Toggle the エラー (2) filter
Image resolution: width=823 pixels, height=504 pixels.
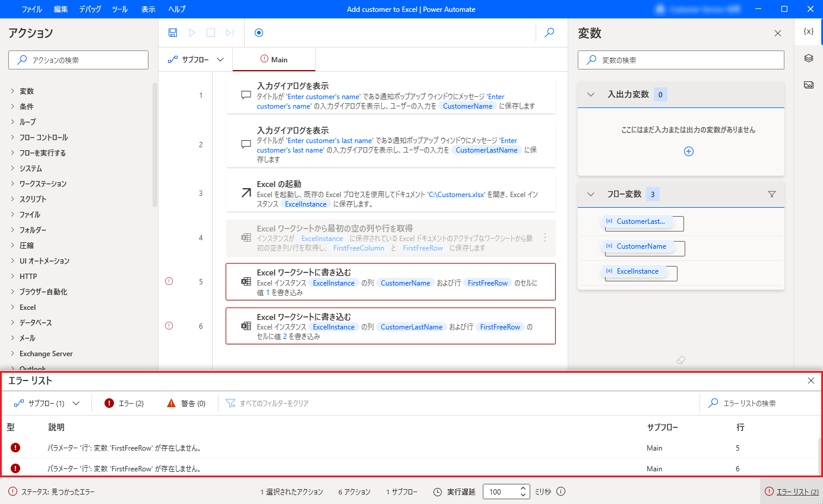(124, 403)
